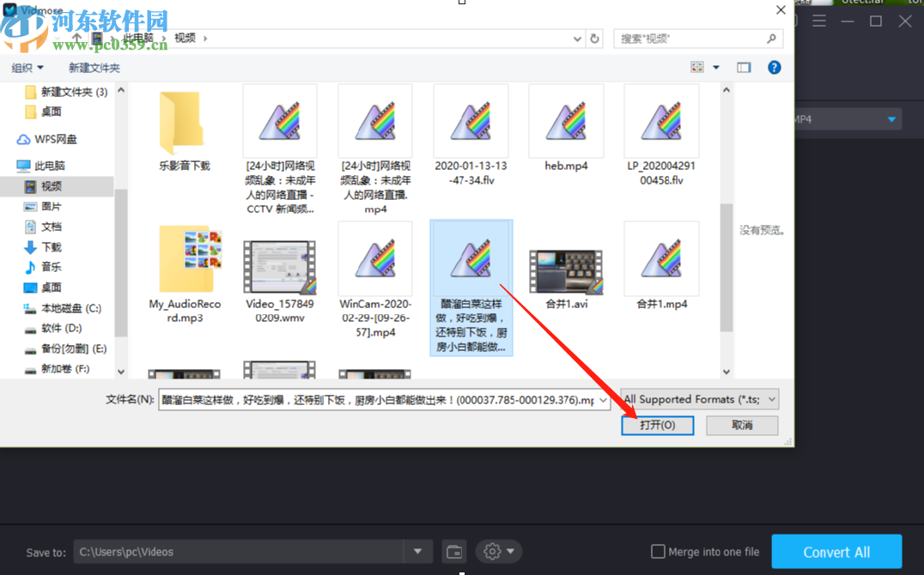
Task: Click the Convert All button
Action: click(x=836, y=551)
